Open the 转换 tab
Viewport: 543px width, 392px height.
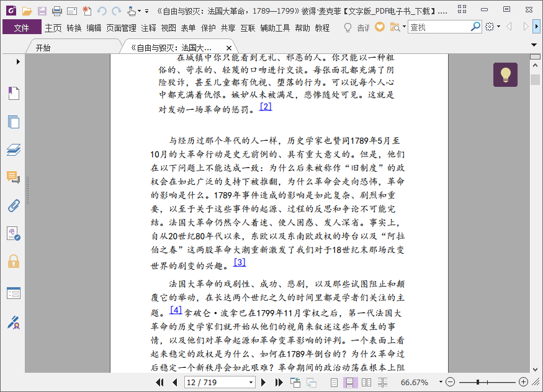tap(74, 28)
